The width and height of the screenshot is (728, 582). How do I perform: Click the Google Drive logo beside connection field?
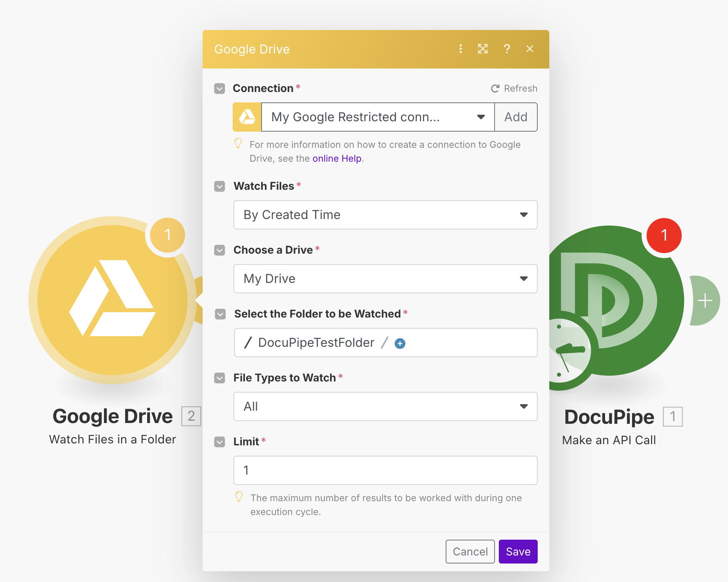coord(247,117)
